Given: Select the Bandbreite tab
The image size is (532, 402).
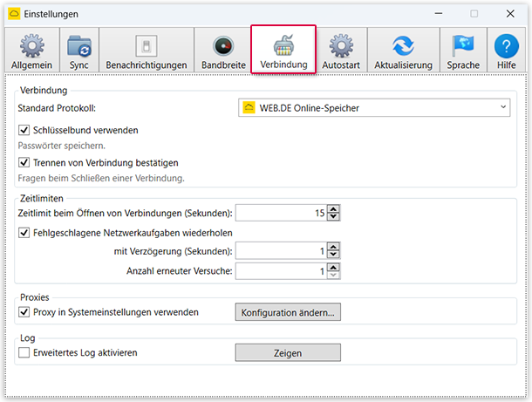Looking at the screenshot, I should (x=223, y=51).
